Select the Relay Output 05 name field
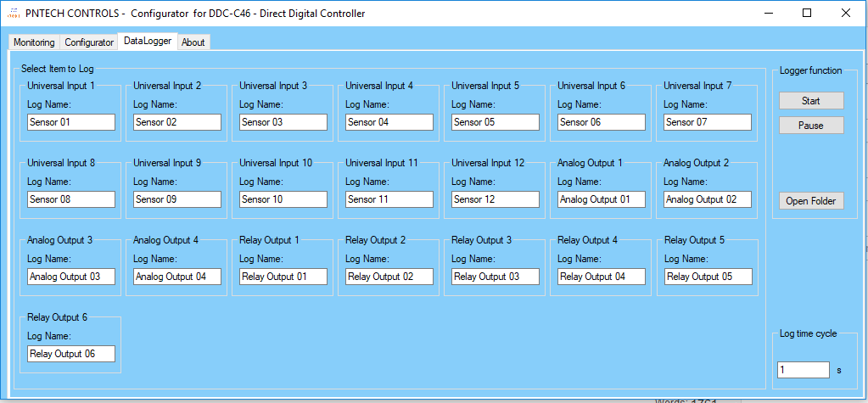 [x=708, y=277]
